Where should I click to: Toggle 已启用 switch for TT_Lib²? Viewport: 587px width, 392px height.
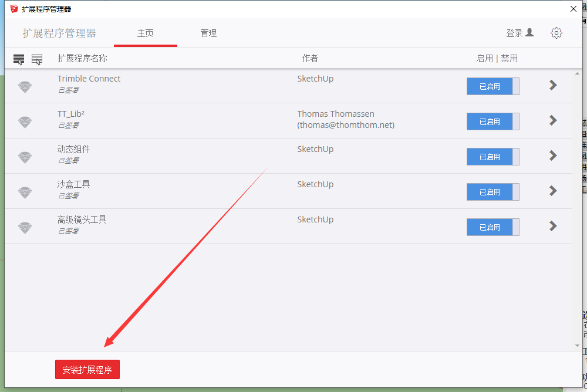(492, 121)
